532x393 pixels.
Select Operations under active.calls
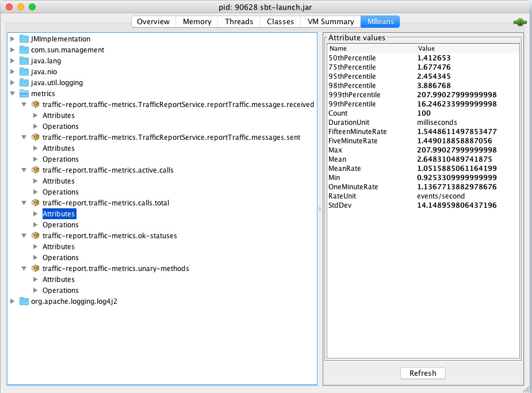tap(60, 192)
